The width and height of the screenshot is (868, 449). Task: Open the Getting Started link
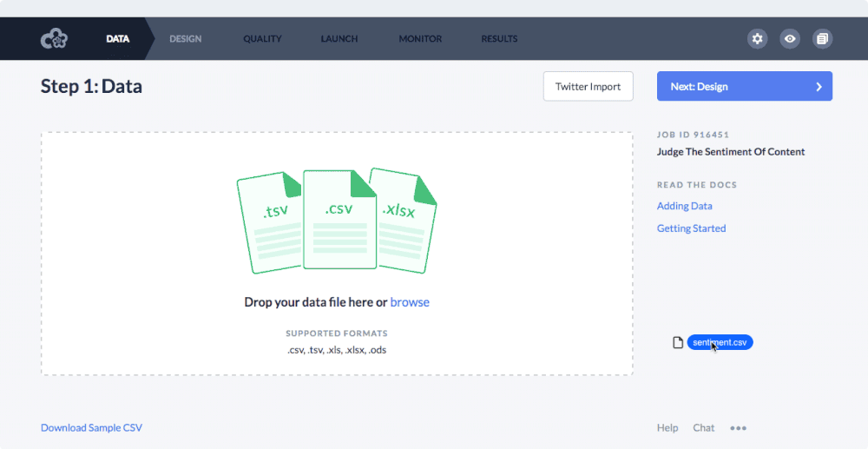tap(692, 228)
